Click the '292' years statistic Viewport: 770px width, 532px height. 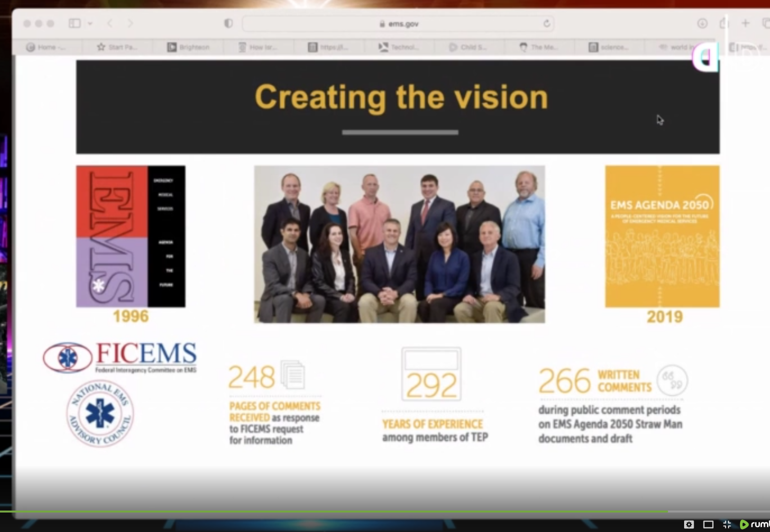point(431,385)
